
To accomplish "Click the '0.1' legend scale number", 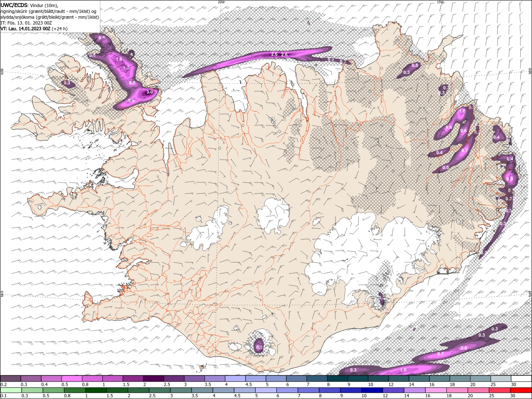I will pyautogui.click(x=3, y=396).
